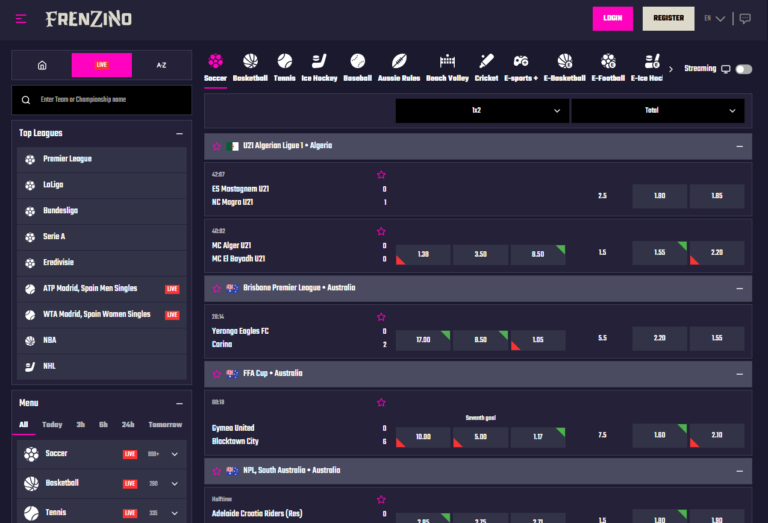Open the 1x2 market dropdown
This screenshot has width=768, height=523.
[481, 111]
